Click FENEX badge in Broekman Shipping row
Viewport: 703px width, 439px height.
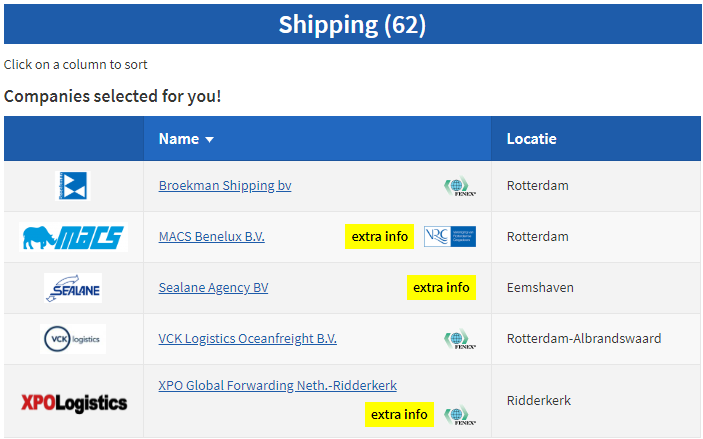(x=460, y=186)
